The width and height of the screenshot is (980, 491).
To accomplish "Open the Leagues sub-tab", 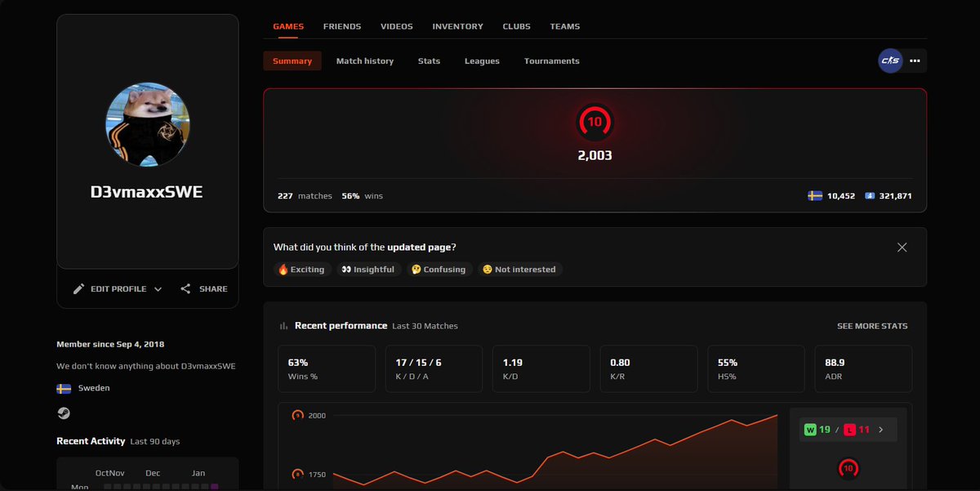I will coord(482,61).
